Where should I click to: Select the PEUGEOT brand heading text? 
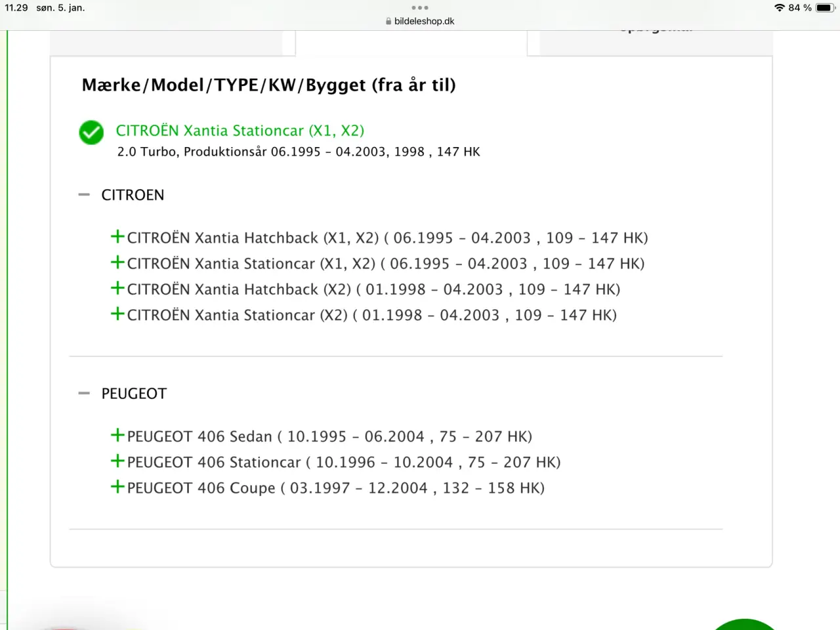coord(134,394)
